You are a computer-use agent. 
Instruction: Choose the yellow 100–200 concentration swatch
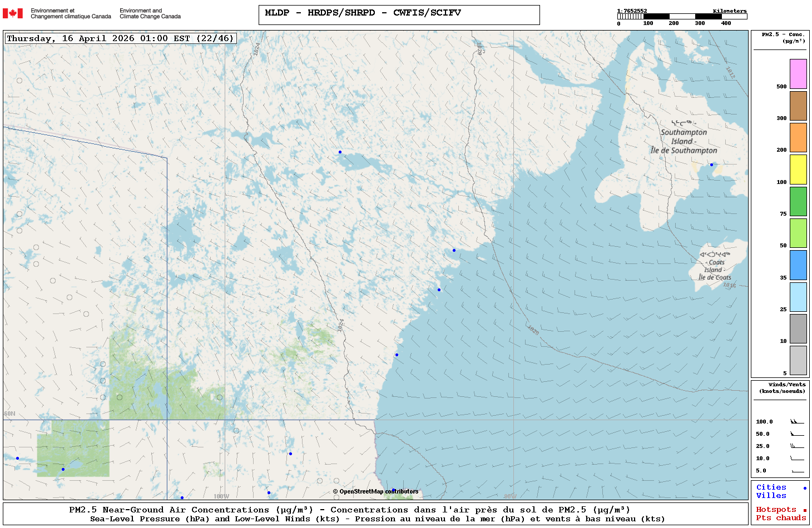798,170
